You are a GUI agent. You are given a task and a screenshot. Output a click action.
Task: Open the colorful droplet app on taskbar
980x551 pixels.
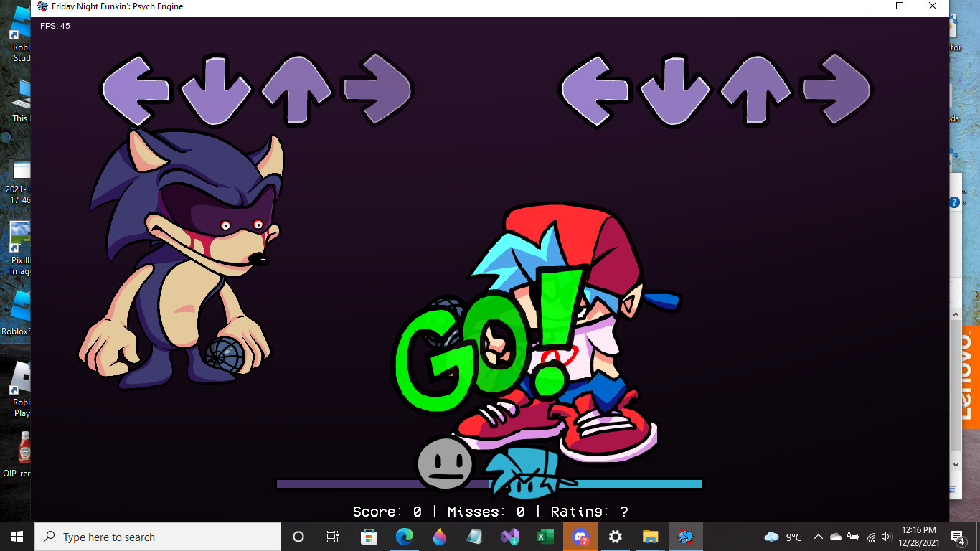439,537
